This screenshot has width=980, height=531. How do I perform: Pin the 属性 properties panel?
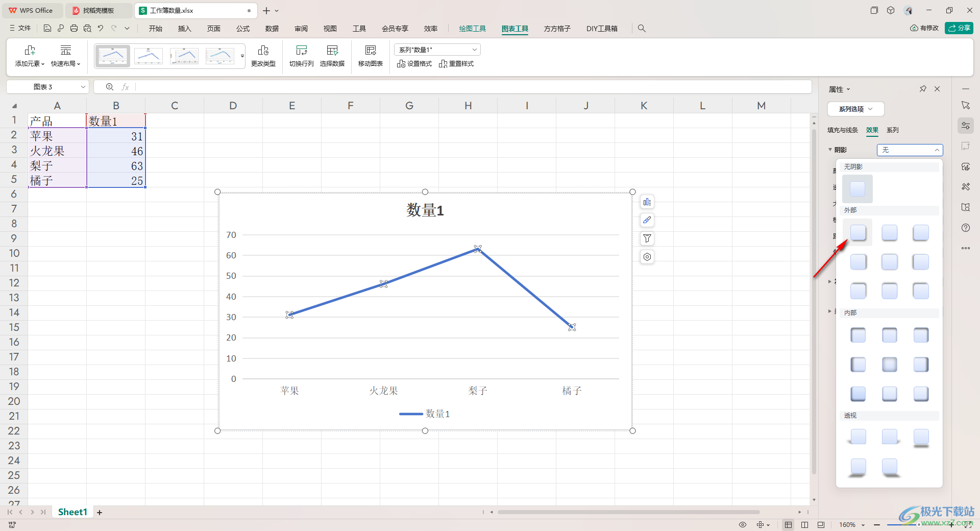923,89
